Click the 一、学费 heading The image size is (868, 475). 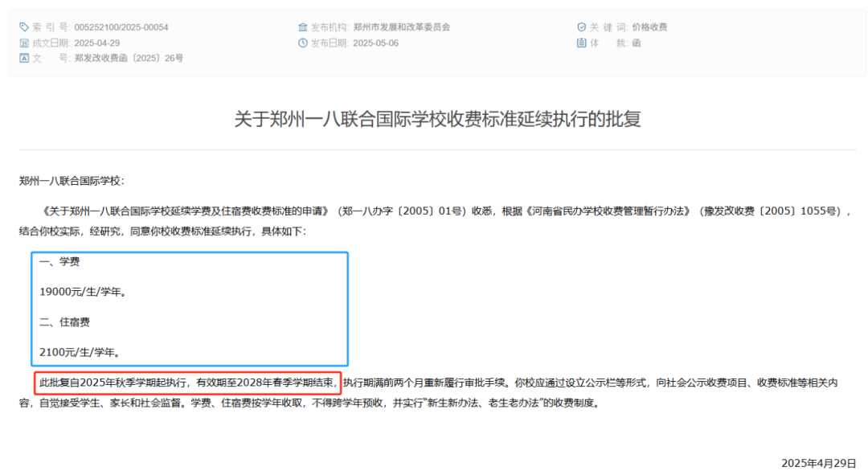[59, 262]
